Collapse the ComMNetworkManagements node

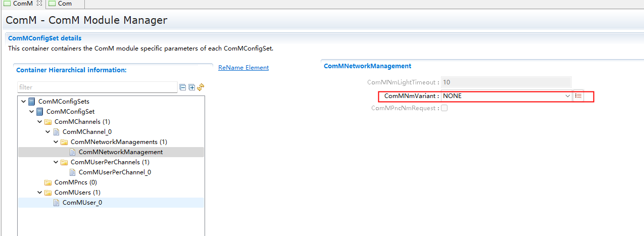[x=56, y=142]
